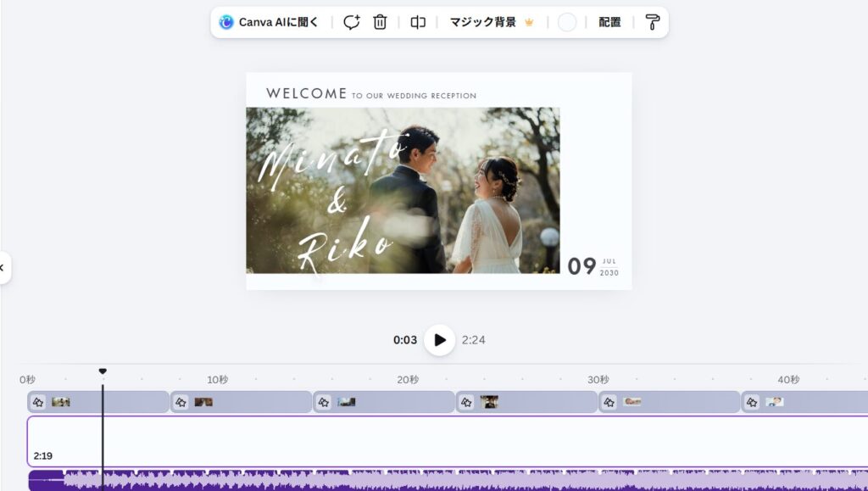Open the white background color swatch

567,23
